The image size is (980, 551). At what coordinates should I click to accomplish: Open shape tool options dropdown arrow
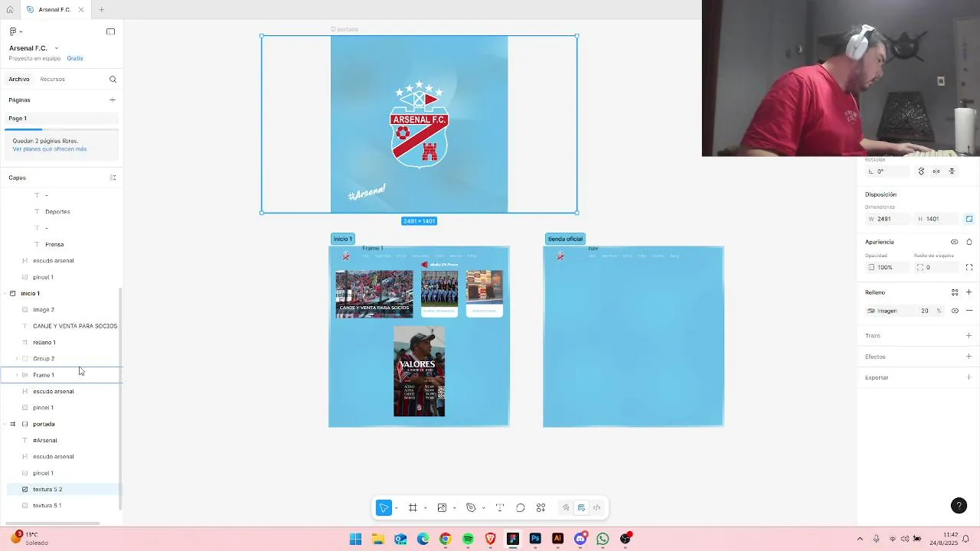coord(454,509)
